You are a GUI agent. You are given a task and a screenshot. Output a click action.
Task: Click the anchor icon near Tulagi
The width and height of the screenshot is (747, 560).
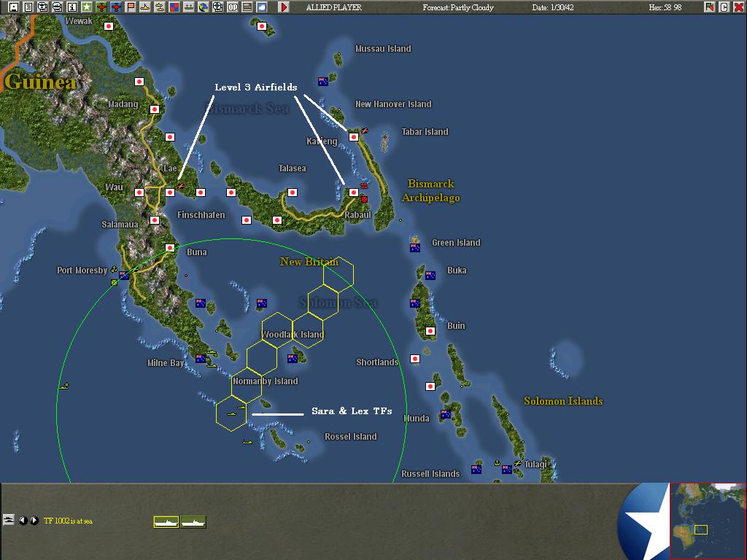click(496, 462)
